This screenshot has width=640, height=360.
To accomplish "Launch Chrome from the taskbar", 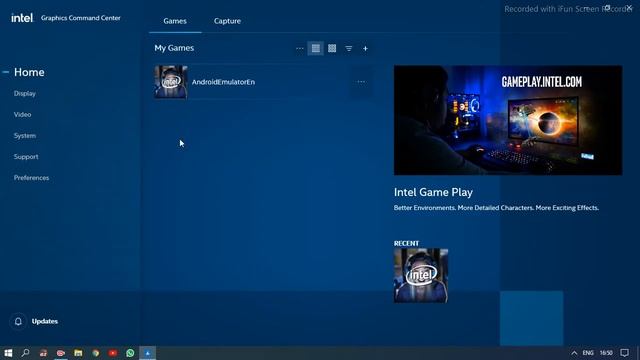I will (x=96, y=353).
